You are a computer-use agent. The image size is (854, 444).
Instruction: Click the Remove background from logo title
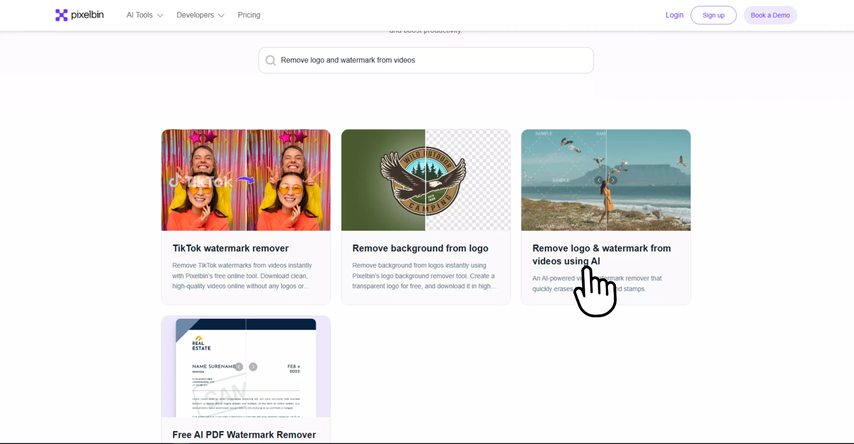click(420, 248)
